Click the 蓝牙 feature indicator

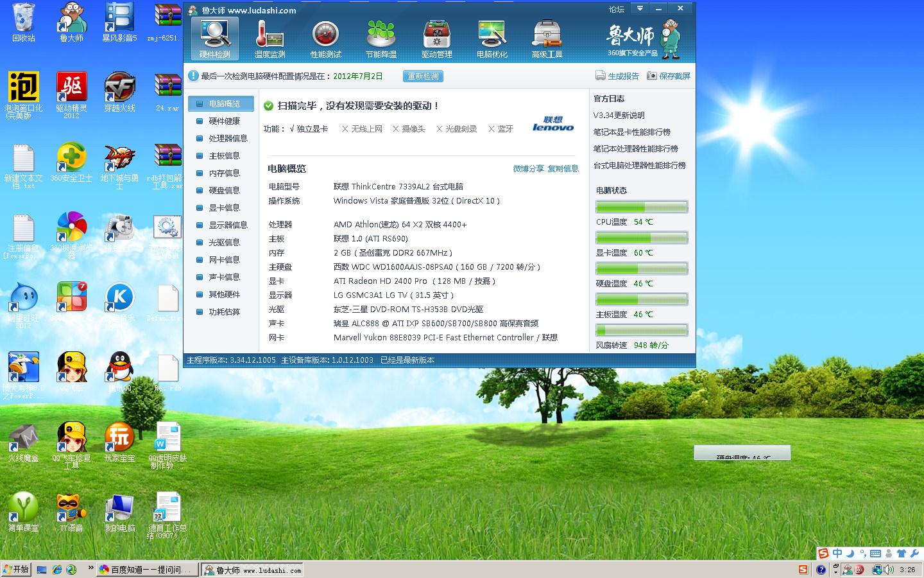[x=501, y=129]
